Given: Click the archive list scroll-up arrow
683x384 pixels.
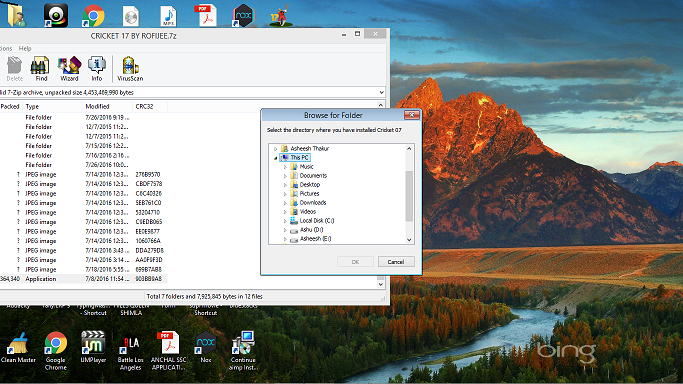Looking at the screenshot, I should click(x=381, y=105).
